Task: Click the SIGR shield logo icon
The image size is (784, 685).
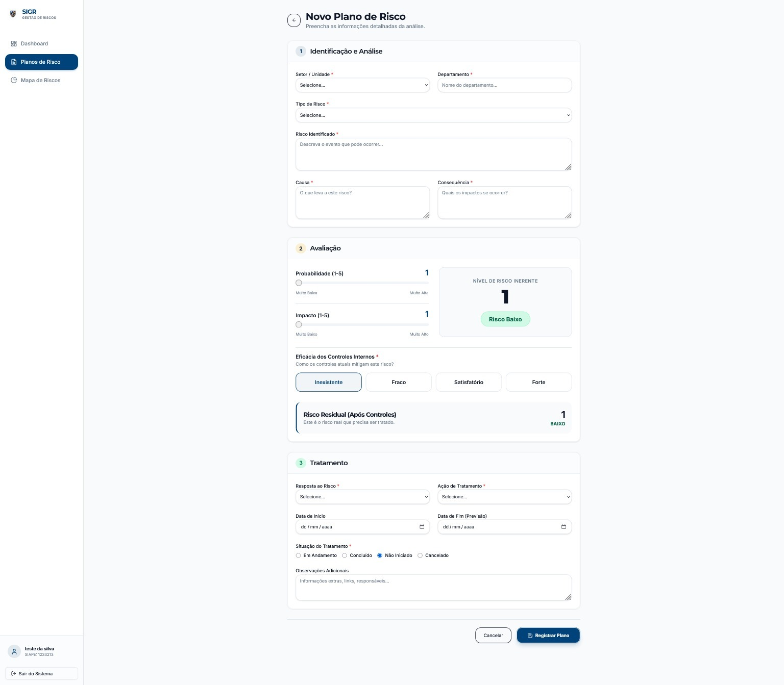Action: [x=13, y=14]
